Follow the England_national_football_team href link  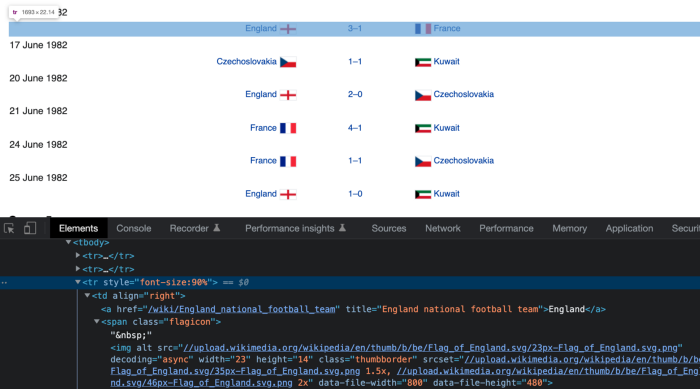pyautogui.click(x=242, y=309)
